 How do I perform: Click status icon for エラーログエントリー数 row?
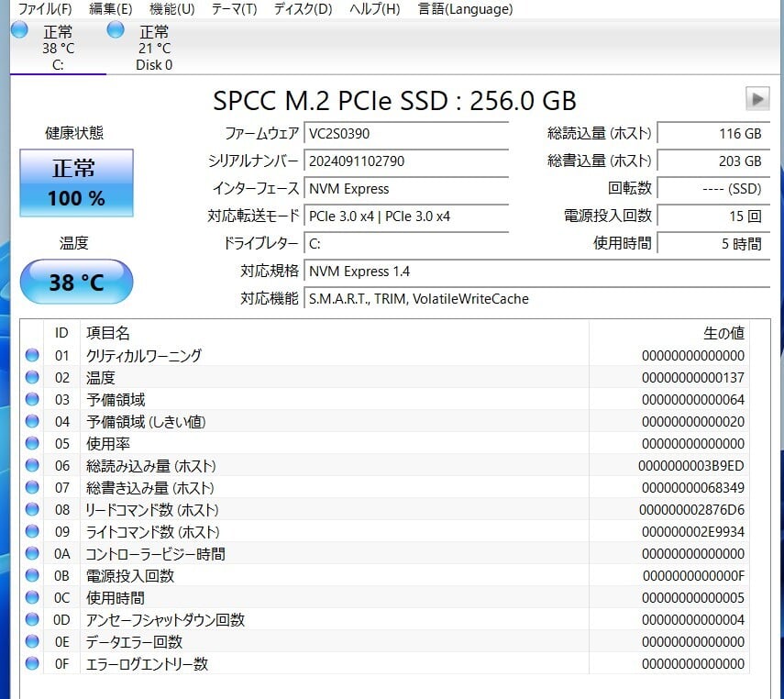[32, 664]
